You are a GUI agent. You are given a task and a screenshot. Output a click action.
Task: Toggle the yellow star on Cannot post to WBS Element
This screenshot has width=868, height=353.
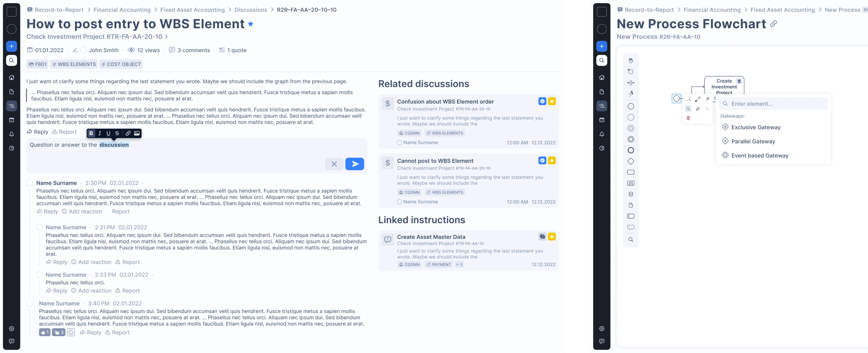(551, 160)
